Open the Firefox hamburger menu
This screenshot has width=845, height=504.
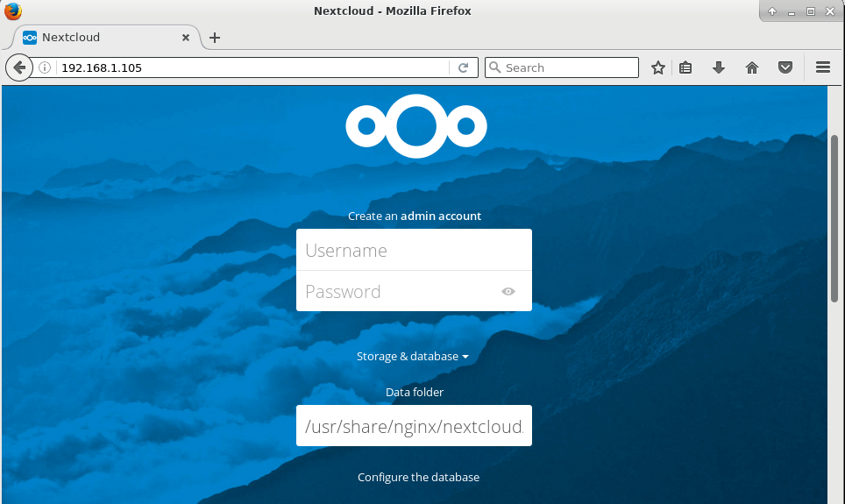[x=822, y=67]
